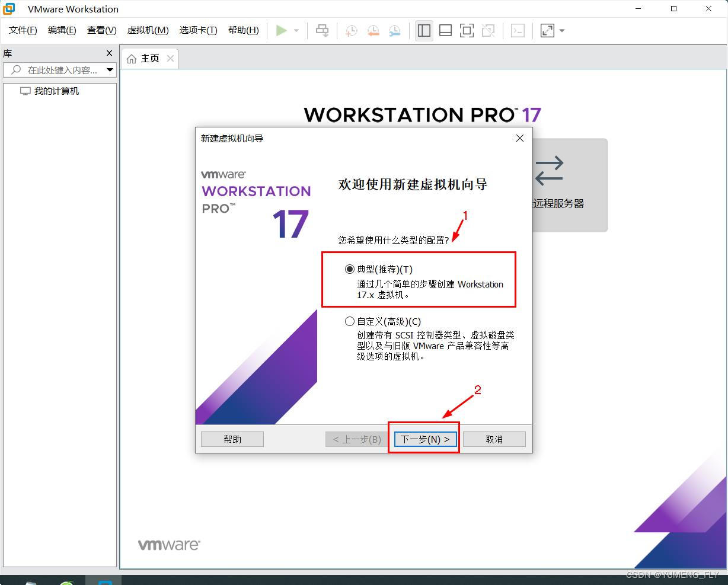Screen dimensions: 728x585
Task: Open the library search filter dropdown
Action: 110,70
